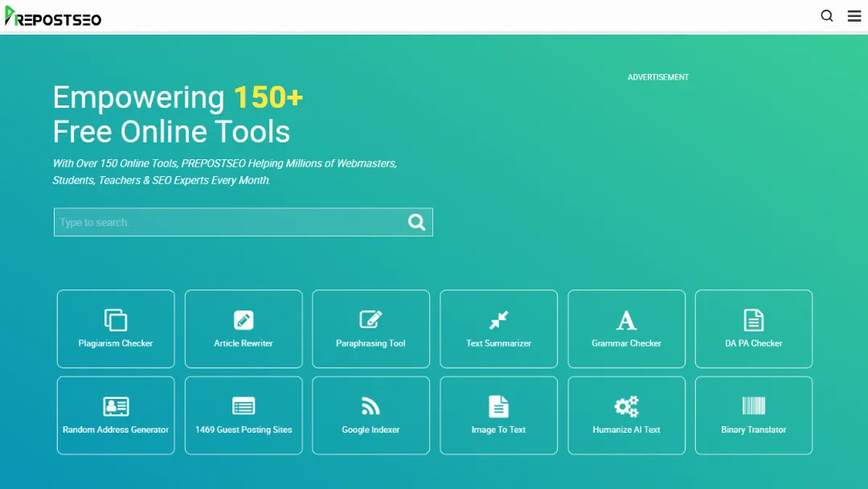Click the Free Online Tools heading
The width and height of the screenshot is (868, 489).
[171, 131]
